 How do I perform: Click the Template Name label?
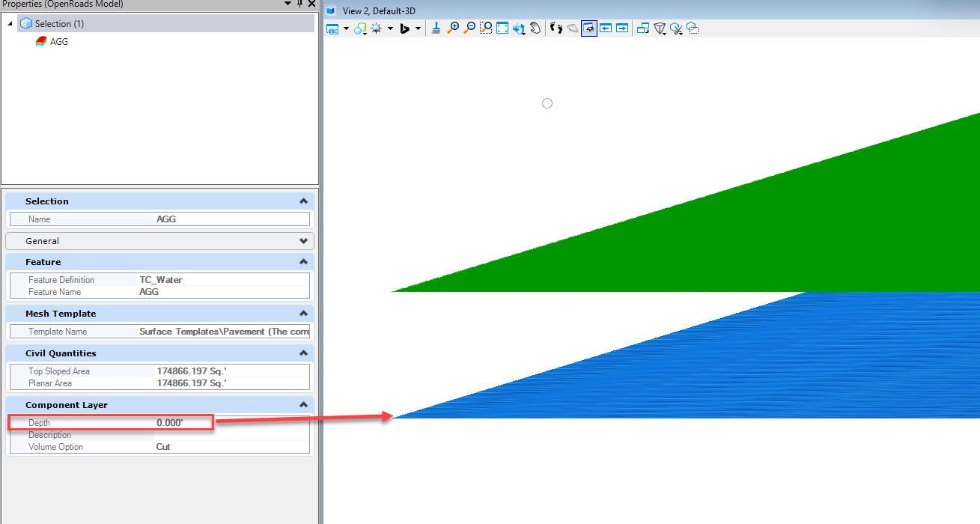pos(58,332)
